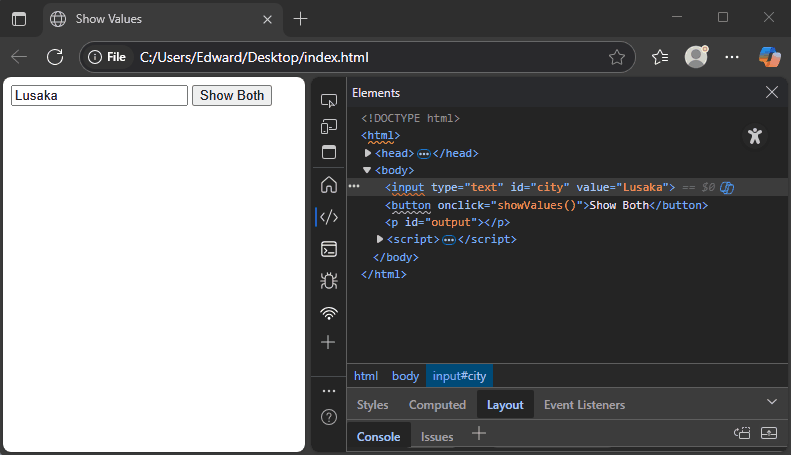Go back to the previous page
This screenshot has height=455, width=791.
point(19,57)
